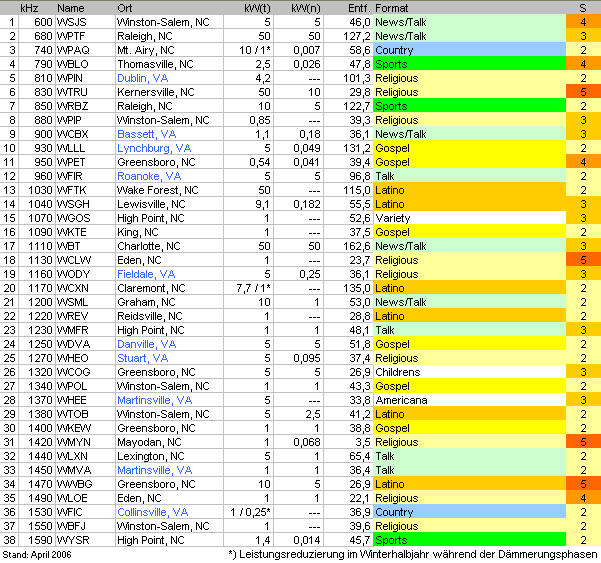Open the 'Fieldale, VA' link

point(146,274)
